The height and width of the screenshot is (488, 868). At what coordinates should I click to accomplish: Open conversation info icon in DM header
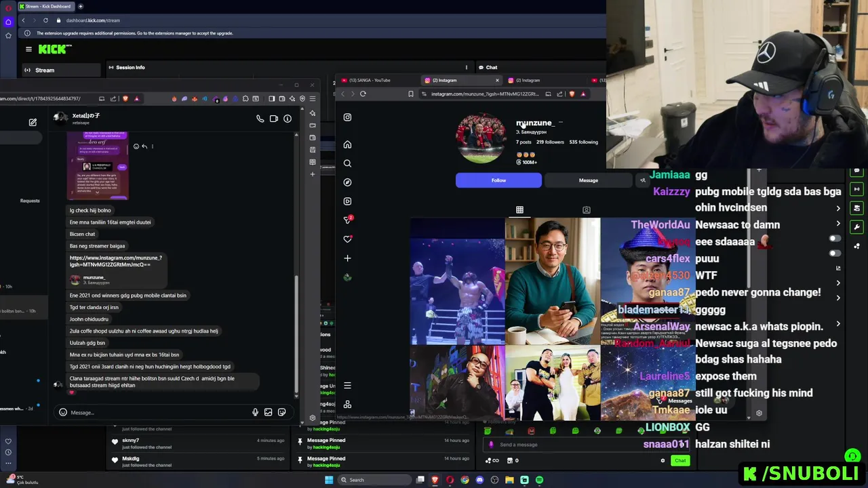coord(288,119)
